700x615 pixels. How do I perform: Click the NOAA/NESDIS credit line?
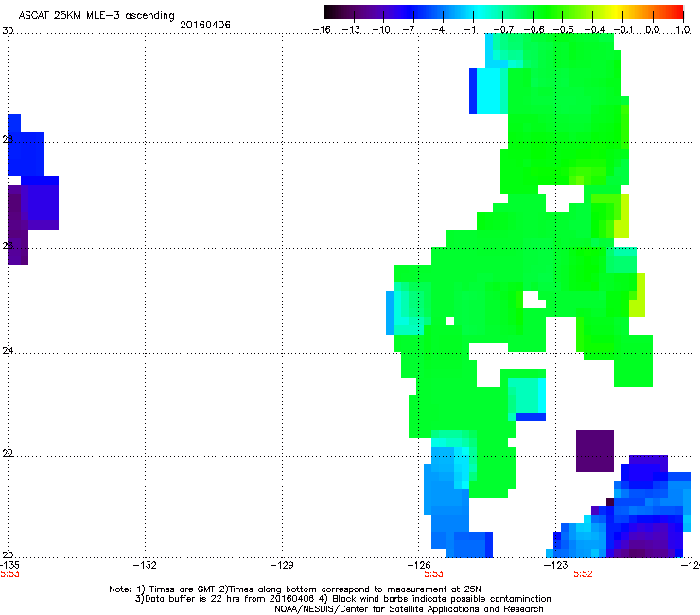(409, 609)
